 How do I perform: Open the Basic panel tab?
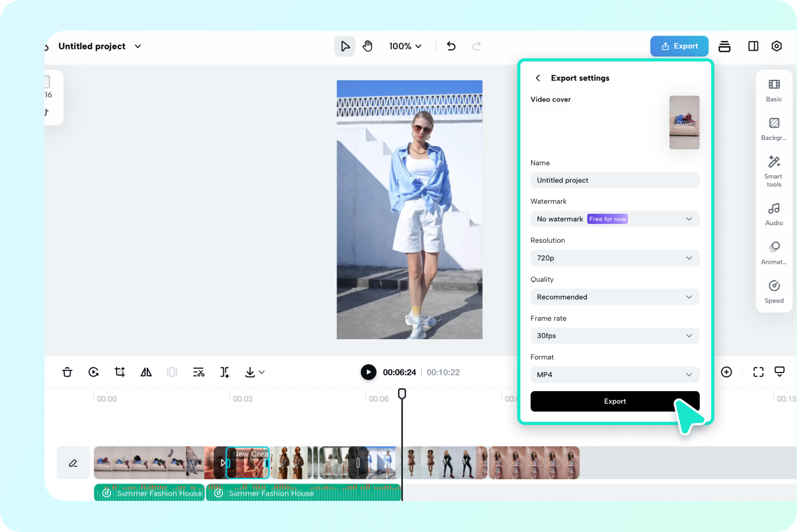pyautogui.click(x=774, y=90)
